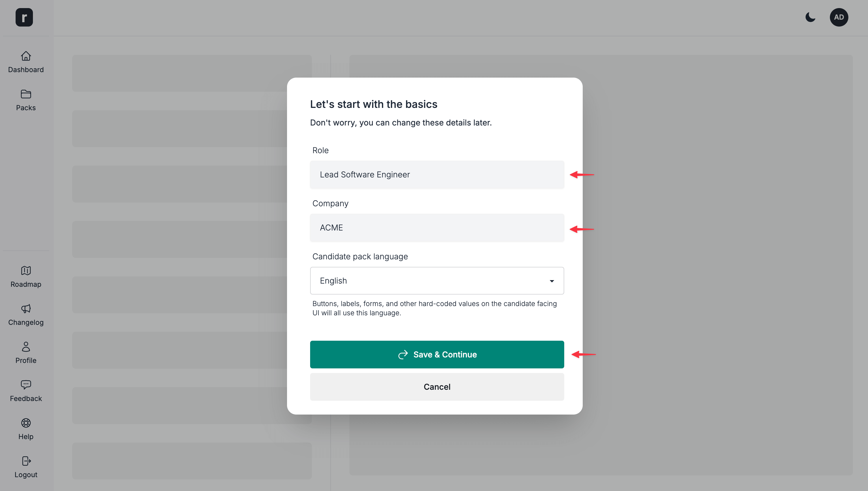
Task: Open the Changelog megaphone icon
Action: click(26, 309)
